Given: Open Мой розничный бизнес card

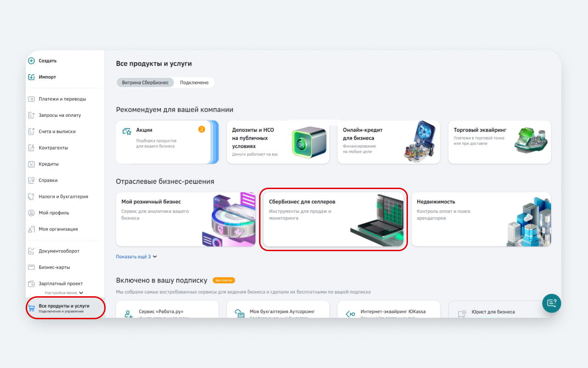Looking at the screenshot, I should coord(186,219).
